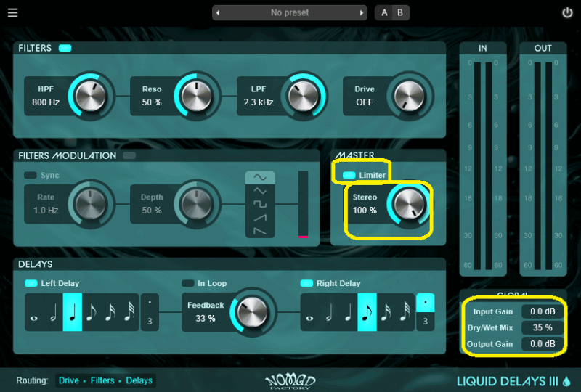Select half note for Right Delay

point(329,312)
